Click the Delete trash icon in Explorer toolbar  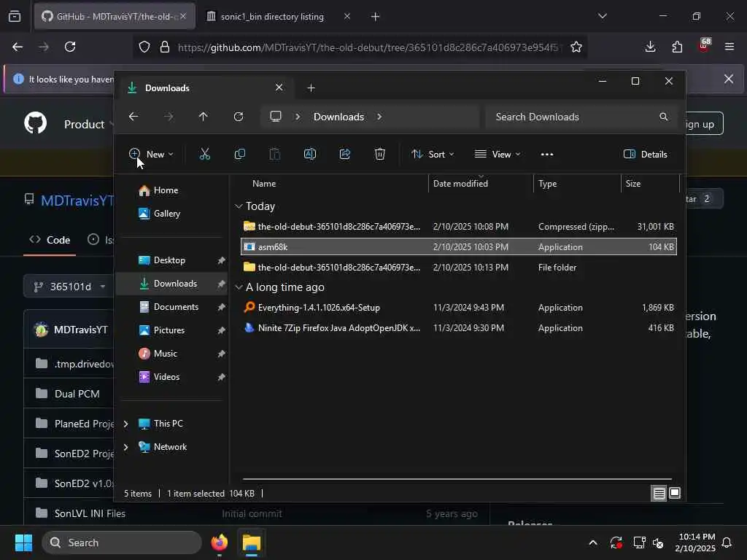pos(379,155)
